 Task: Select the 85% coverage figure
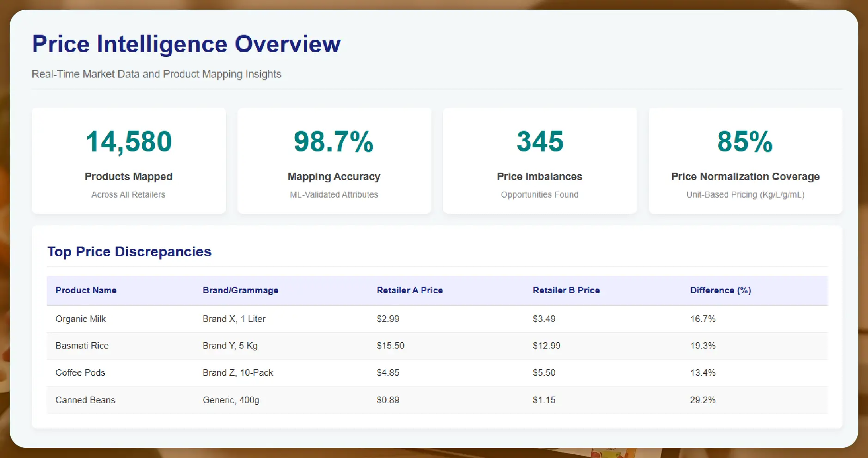click(x=745, y=141)
